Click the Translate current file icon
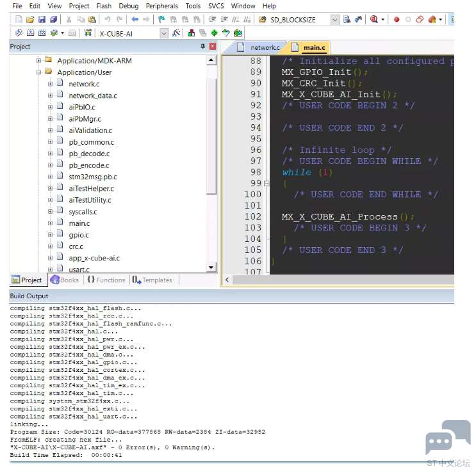476x473 pixels. click(19, 33)
